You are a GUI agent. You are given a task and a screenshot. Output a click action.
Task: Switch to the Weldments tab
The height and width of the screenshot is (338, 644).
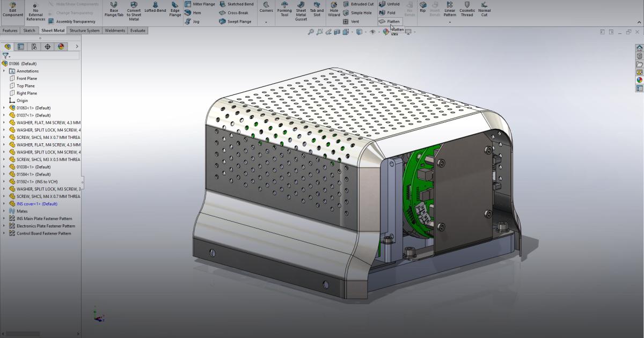[114, 31]
